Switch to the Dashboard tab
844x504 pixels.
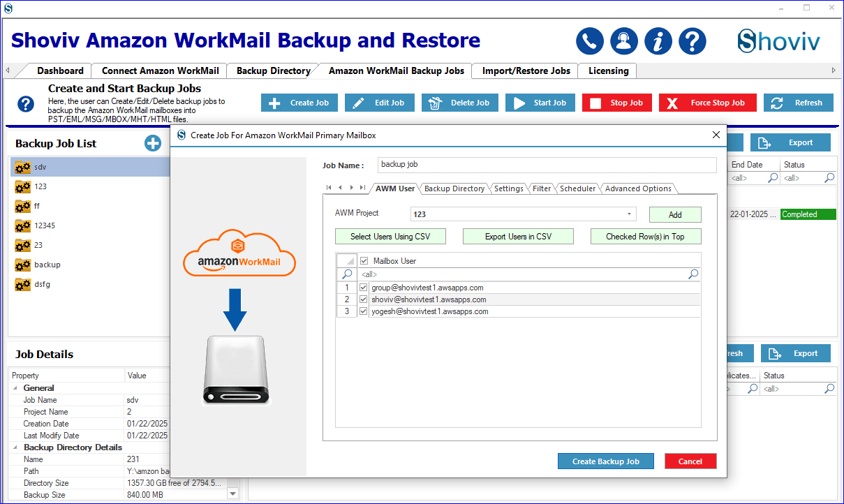(60, 71)
